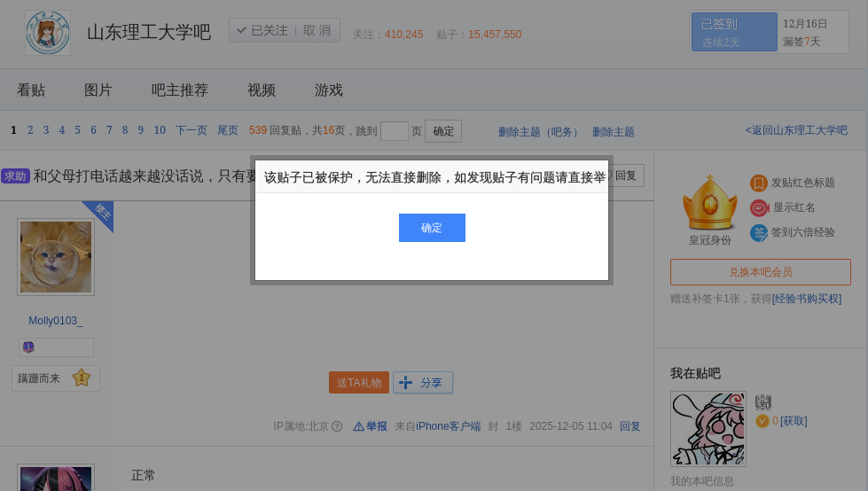
Task: Toggle the 已关注 follow status button
Action: (262, 30)
